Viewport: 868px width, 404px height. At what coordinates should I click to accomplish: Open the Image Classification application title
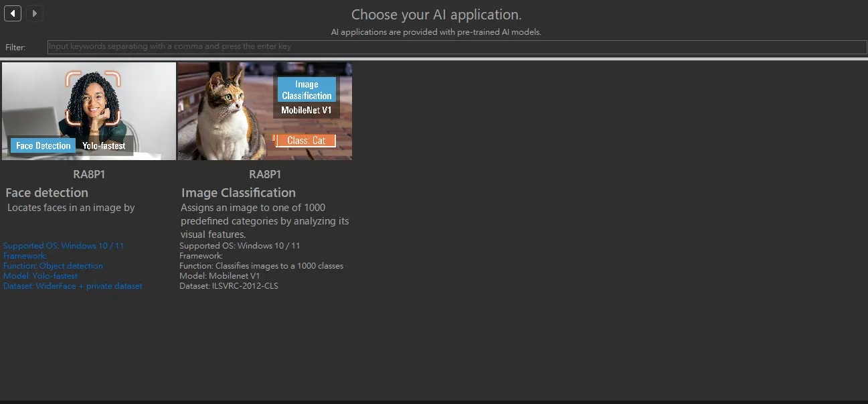pos(238,193)
